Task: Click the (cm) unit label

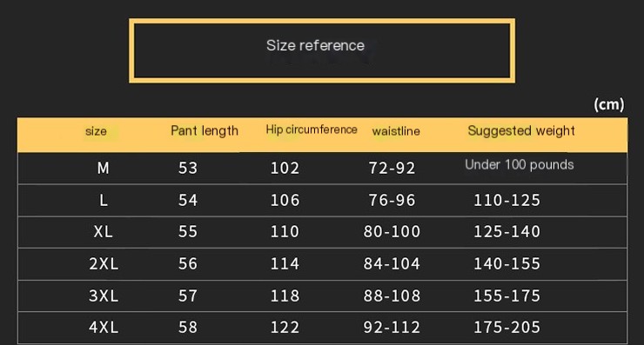Action: pyautogui.click(x=609, y=104)
